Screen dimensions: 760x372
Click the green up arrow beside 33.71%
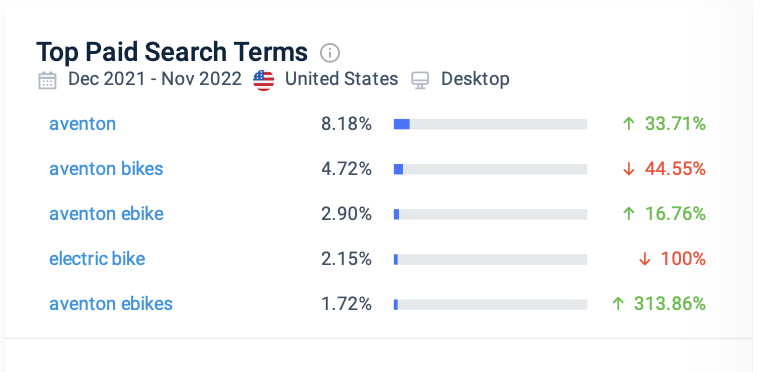pos(628,124)
